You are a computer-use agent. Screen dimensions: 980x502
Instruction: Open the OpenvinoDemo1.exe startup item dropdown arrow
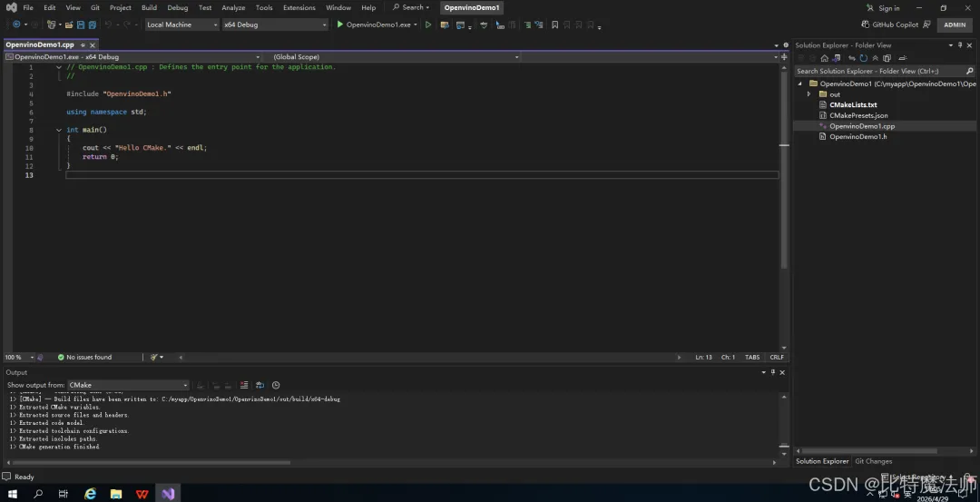tap(416, 25)
